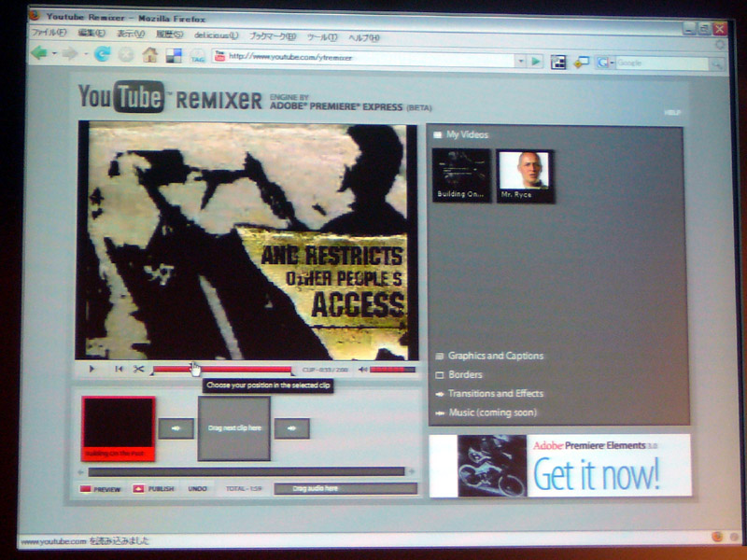Click the speaker mute icon
The image size is (747, 560).
(x=362, y=370)
